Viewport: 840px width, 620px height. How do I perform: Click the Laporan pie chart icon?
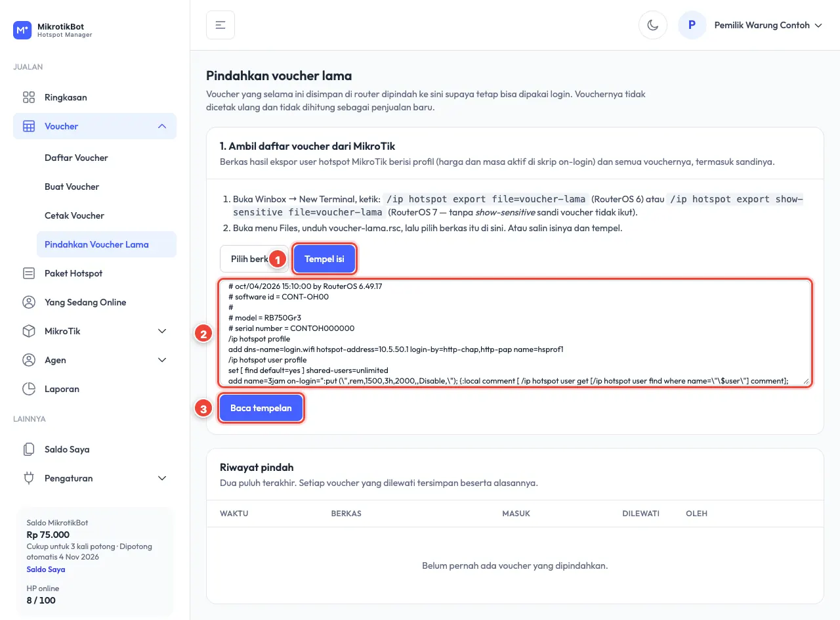tap(29, 389)
